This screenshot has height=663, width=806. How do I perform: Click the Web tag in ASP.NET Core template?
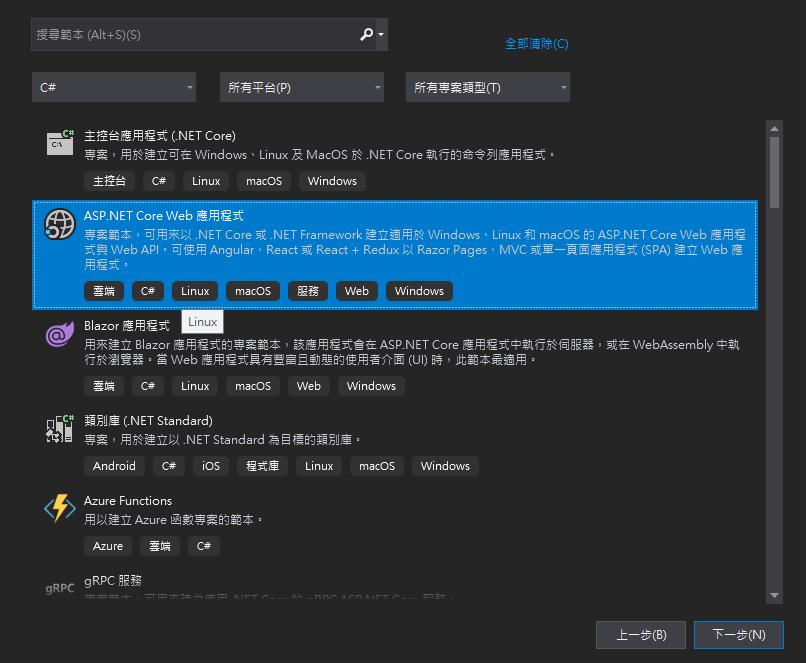click(357, 291)
